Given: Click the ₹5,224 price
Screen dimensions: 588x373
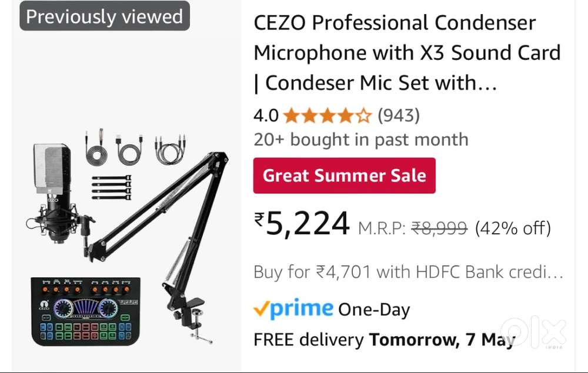Looking at the screenshot, I should pyautogui.click(x=302, y=224).
